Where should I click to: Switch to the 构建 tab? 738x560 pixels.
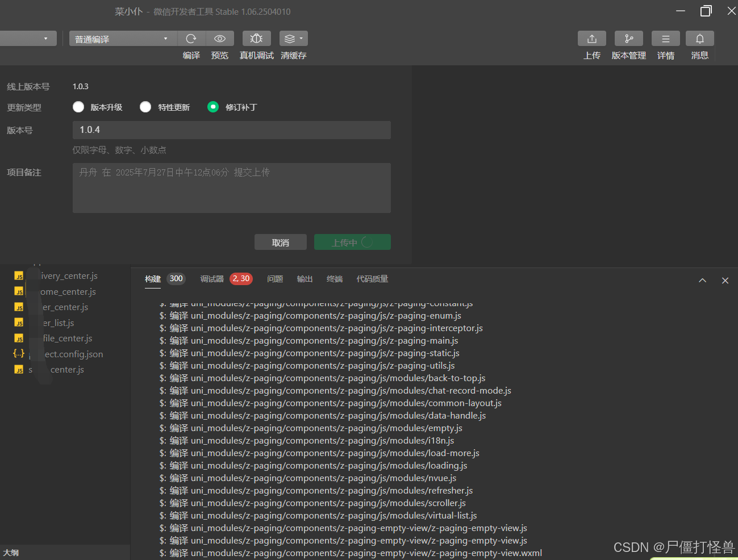(153, 279)
